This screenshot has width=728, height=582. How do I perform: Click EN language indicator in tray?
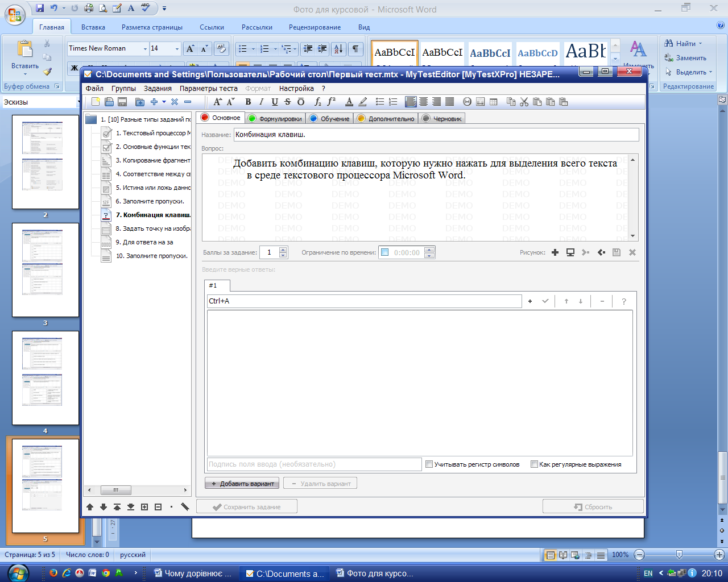[648, 573]
